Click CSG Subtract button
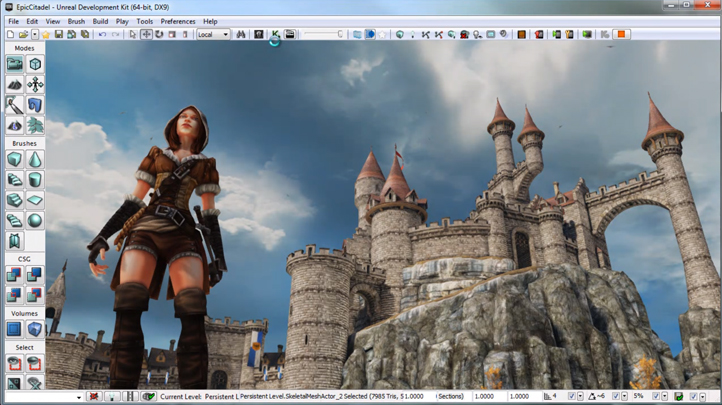The width and height of the screenshot is (722, 405). tap(35, 275)
